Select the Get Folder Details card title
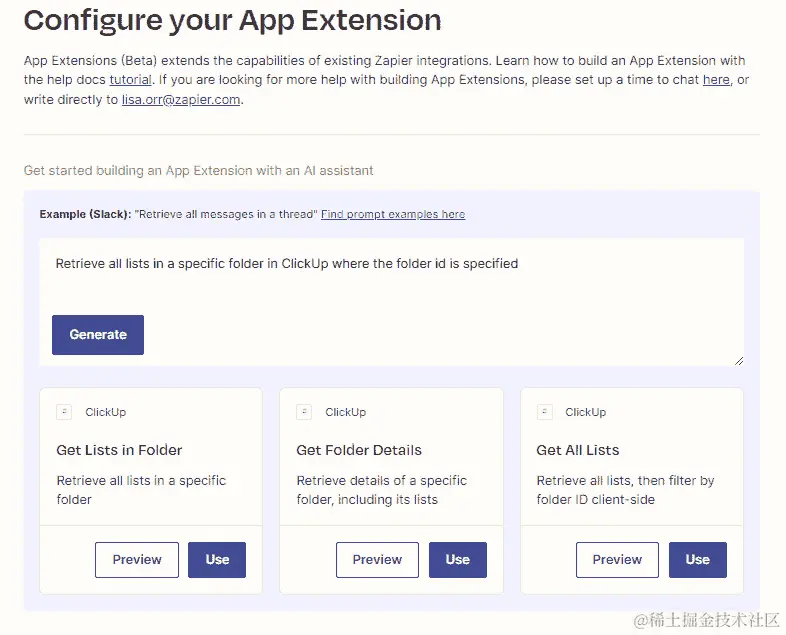The width and height of the screenshot is (786, 635). 359,450
